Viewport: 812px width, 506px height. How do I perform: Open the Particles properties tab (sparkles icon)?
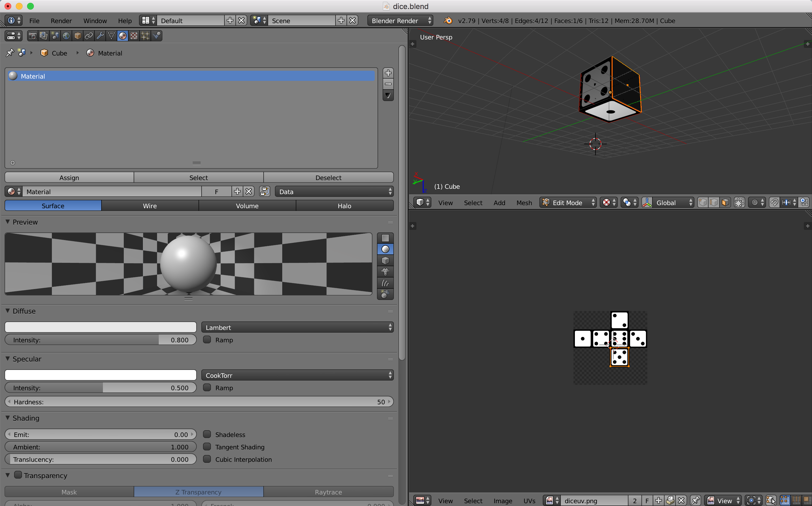(145, 36)
